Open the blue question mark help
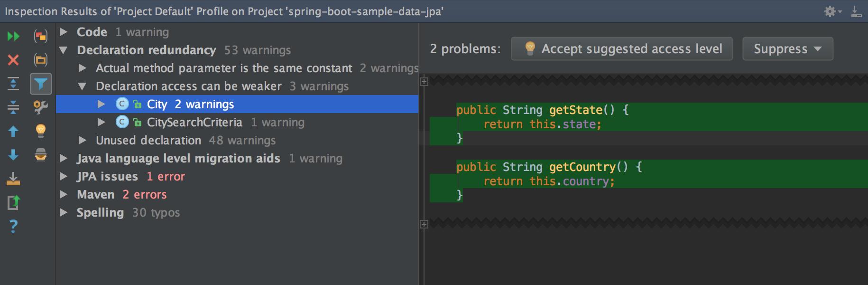The height and width of the screenshot is (285, 868). click(13, 226)
